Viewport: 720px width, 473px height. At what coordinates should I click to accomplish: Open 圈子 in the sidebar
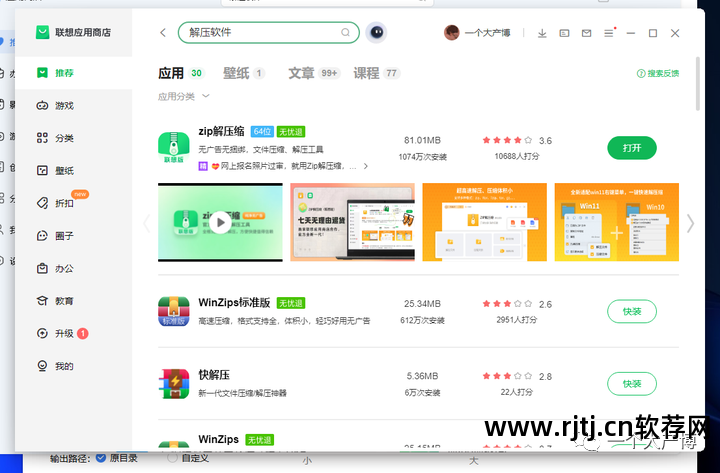[73, 236]
